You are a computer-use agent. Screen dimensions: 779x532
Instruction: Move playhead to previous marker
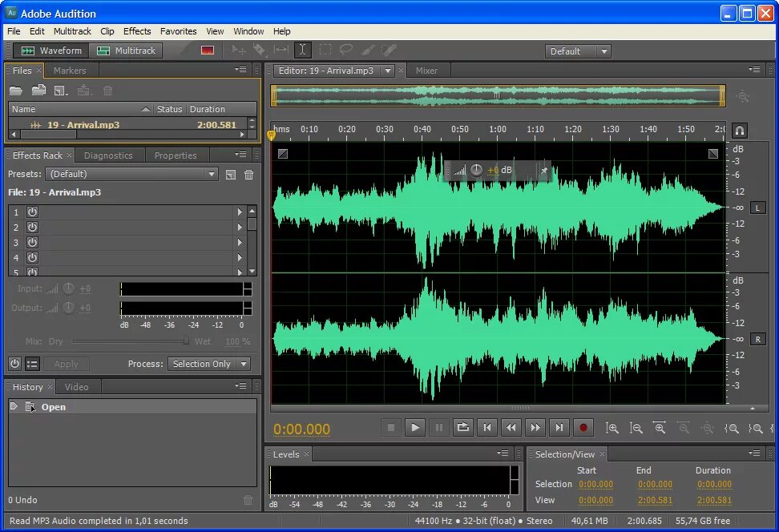[487, 428]
